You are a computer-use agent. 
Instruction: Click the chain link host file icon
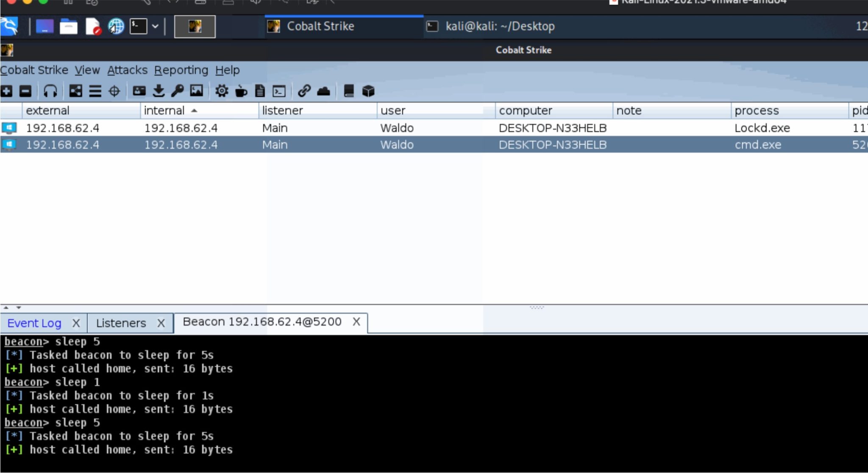tap(304, 91)
